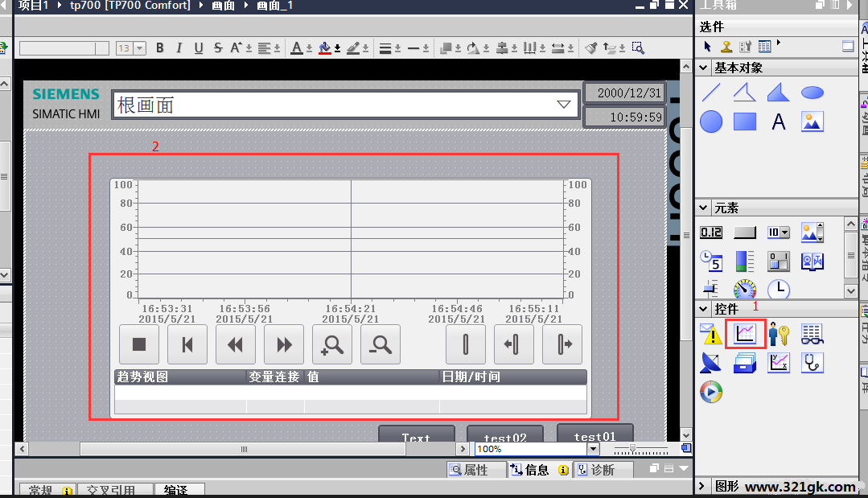Click the font name input field

point(64,48)
